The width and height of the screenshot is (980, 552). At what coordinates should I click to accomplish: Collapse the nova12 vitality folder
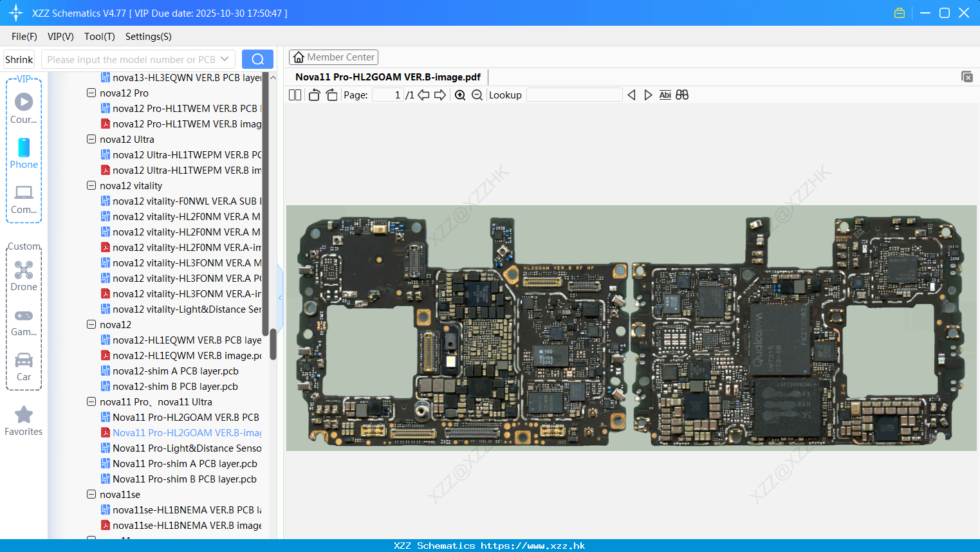(91, 185)
